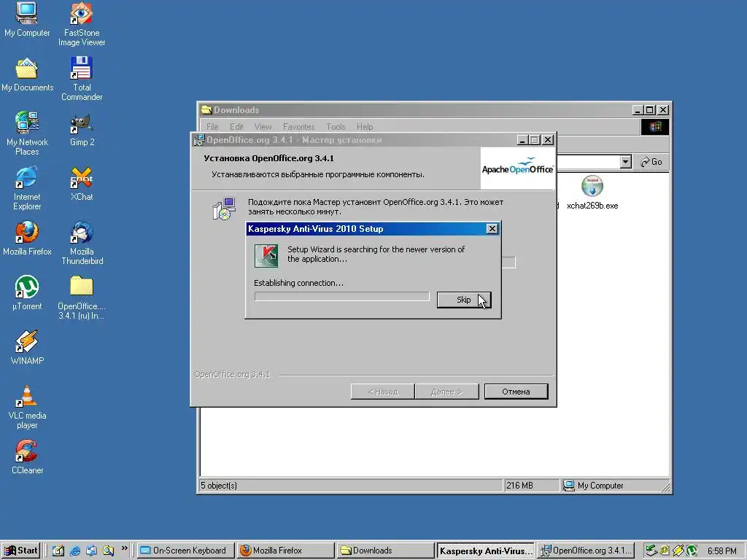Open the Start menu
Viewport: 747px width, 560px height.
click(20, 551)
